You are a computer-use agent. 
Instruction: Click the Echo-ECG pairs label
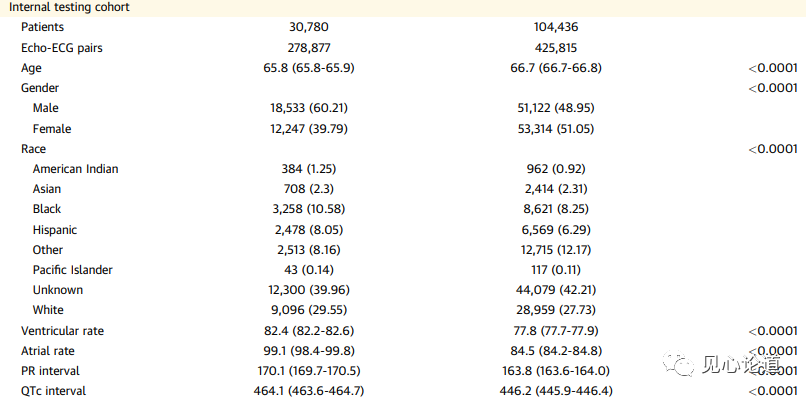coord(62,48)
